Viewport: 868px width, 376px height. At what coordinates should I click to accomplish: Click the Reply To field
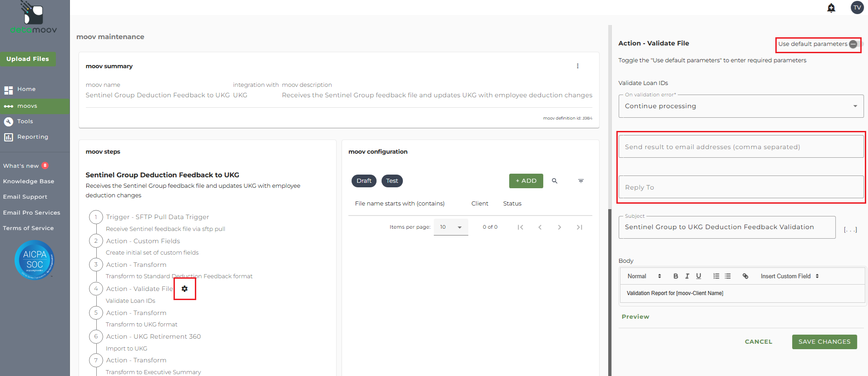click(741, 187)
